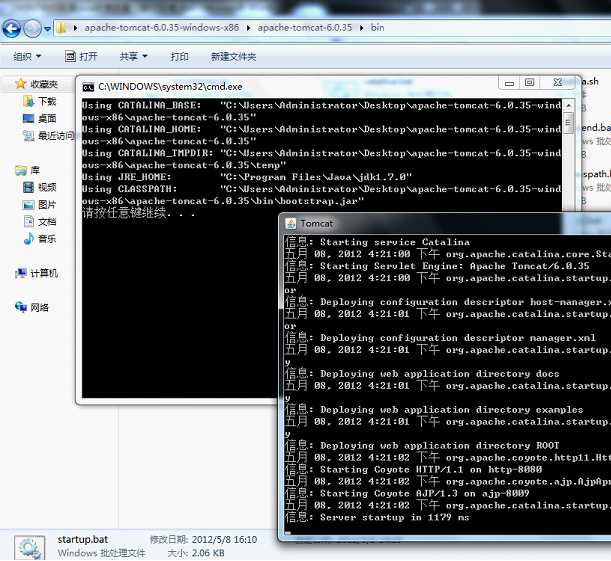Close the cmd.exe window

coord(558,83)
